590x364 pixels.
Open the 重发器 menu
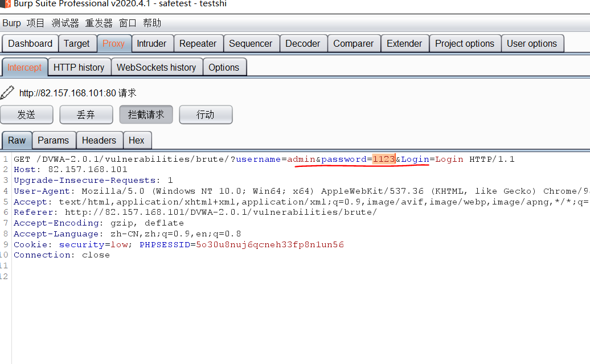99,23
